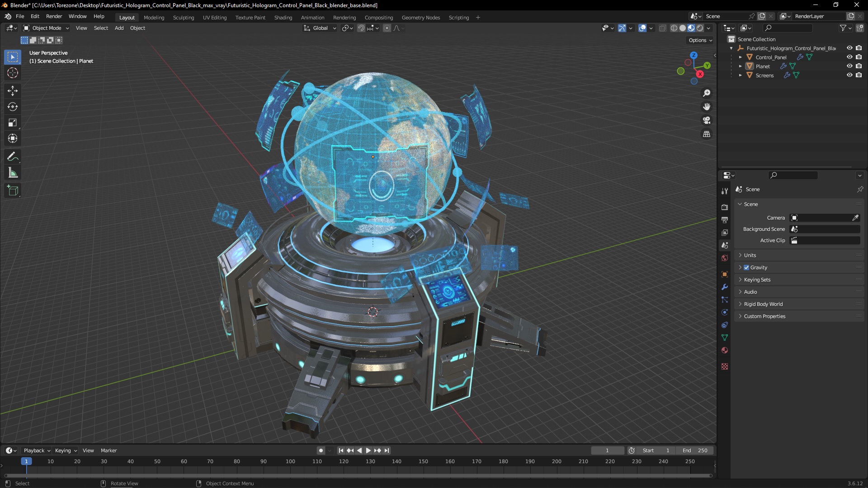Select the Move tool
The width and height of the screenshot is (868, 488).
(13, 91)
